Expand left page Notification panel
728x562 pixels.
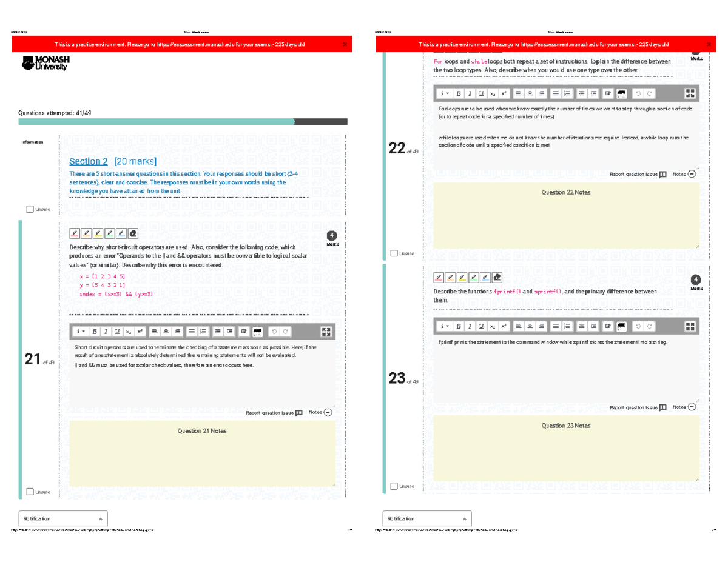pos(63,518)
